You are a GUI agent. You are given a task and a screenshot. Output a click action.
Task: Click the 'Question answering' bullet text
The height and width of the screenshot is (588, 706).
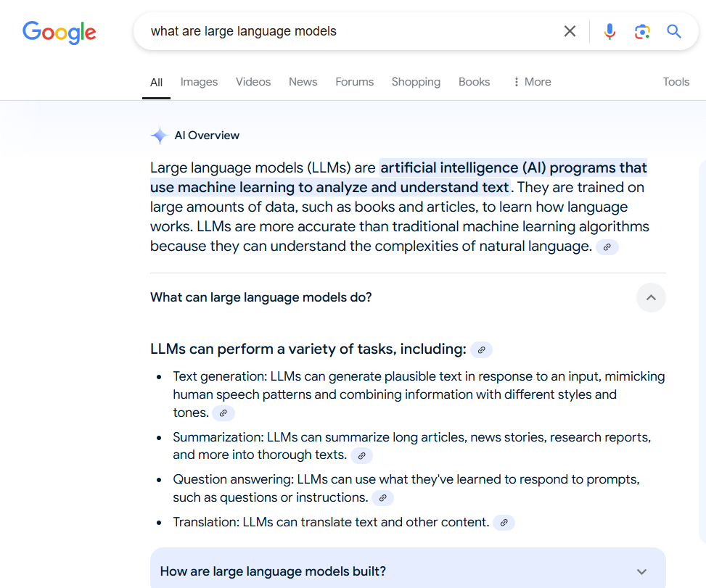point(406,489)
